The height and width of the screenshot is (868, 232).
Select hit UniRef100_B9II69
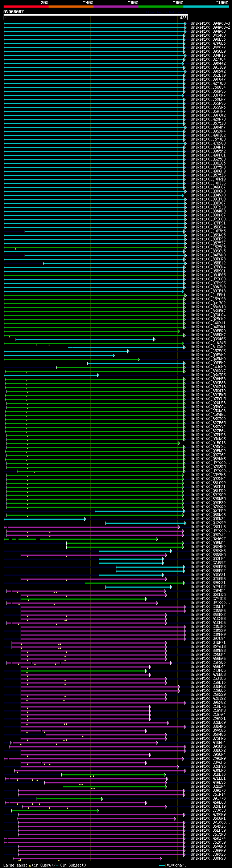click(x=208, y=68)
